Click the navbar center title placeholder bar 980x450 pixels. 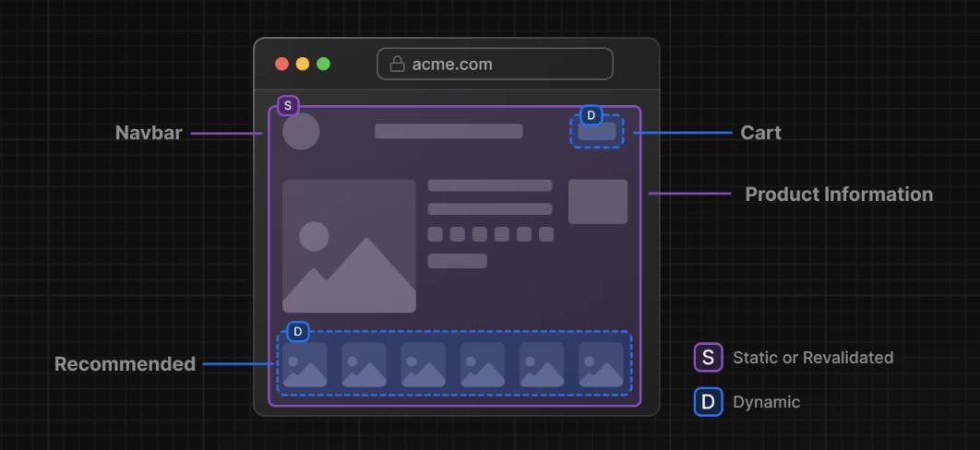click(x=448, y=132)
